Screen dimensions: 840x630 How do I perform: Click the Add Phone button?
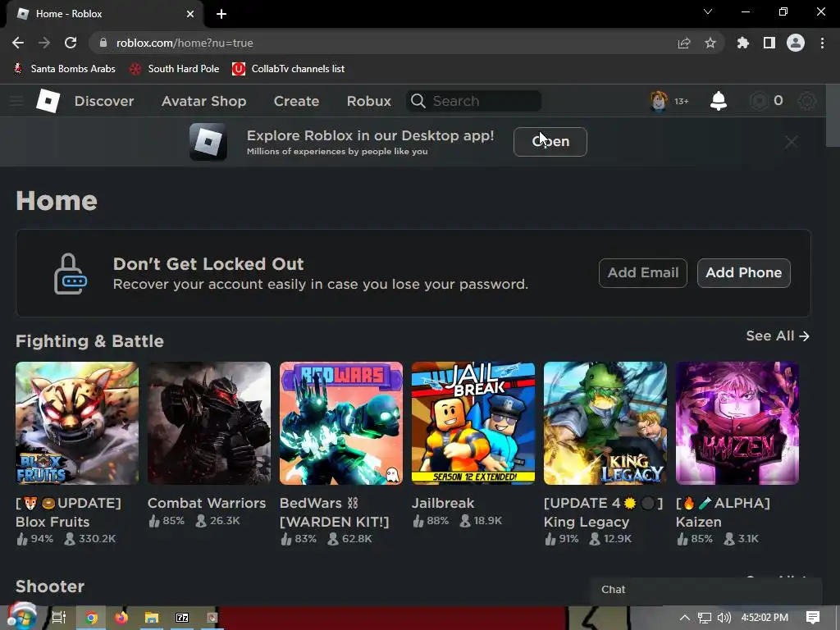tap(743, 272)
